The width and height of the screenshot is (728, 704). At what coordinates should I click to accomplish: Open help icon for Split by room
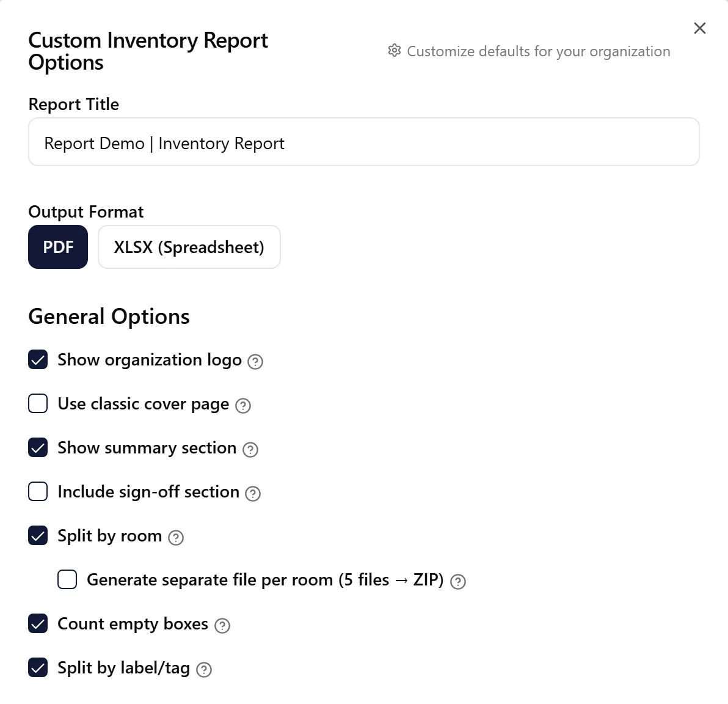[175, 538]
